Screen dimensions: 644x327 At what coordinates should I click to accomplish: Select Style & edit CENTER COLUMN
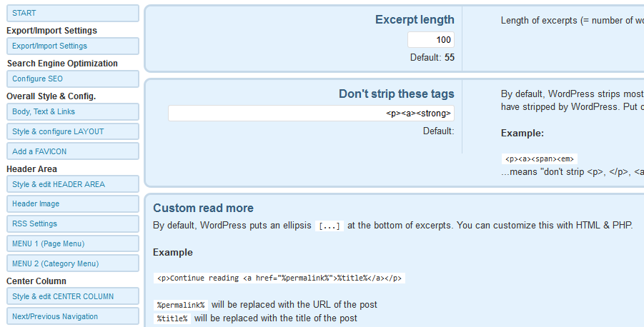(x=73, y=296)
